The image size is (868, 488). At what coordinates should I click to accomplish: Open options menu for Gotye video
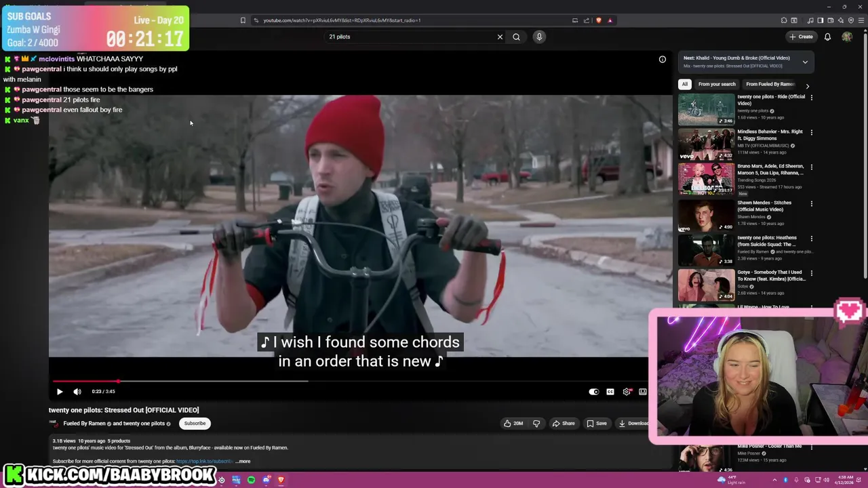(x=811, y=273)
